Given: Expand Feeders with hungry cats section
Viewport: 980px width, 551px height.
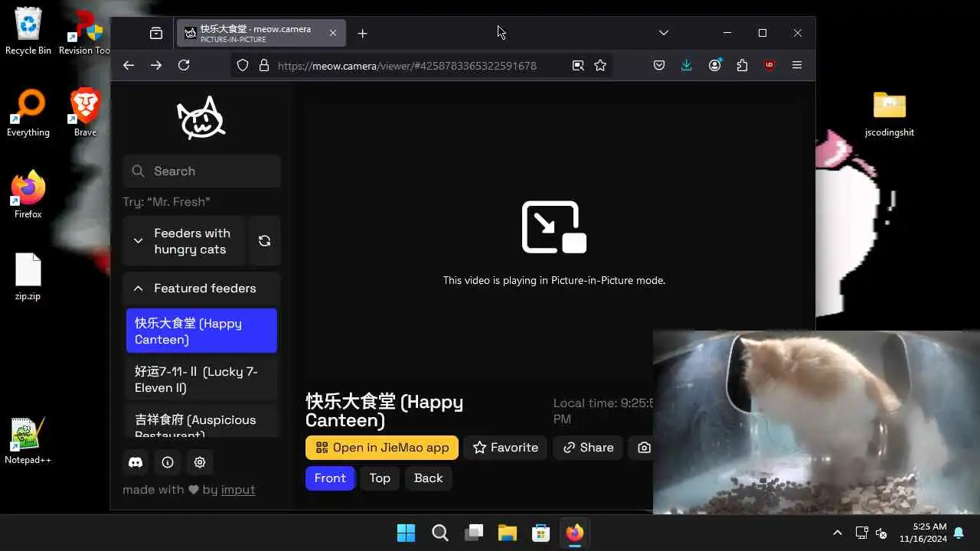Looking at the screenshot, I should point(183,241).
